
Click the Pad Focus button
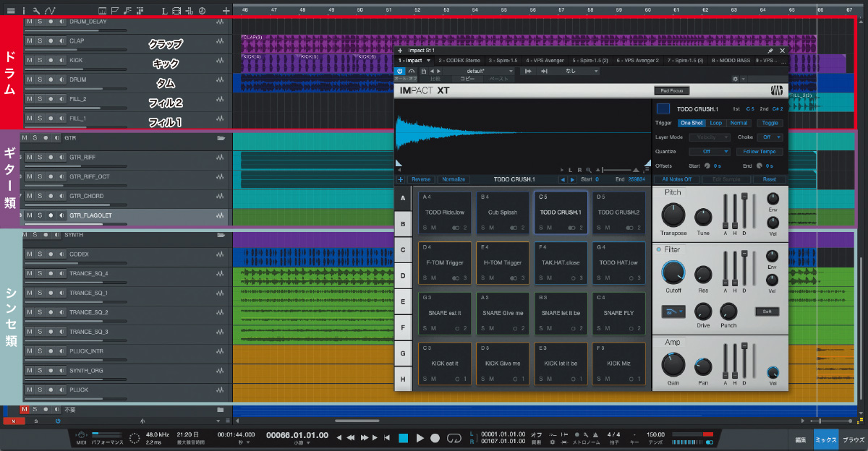coord(671,91)
